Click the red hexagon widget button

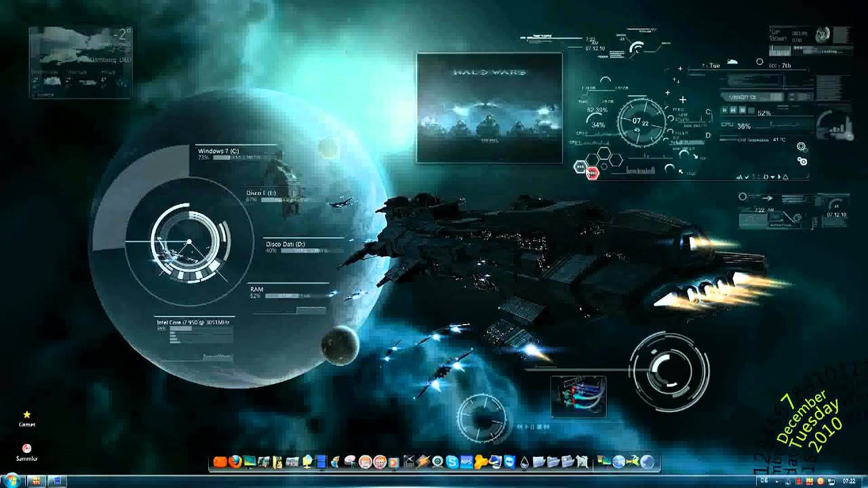tap(593, 173)
